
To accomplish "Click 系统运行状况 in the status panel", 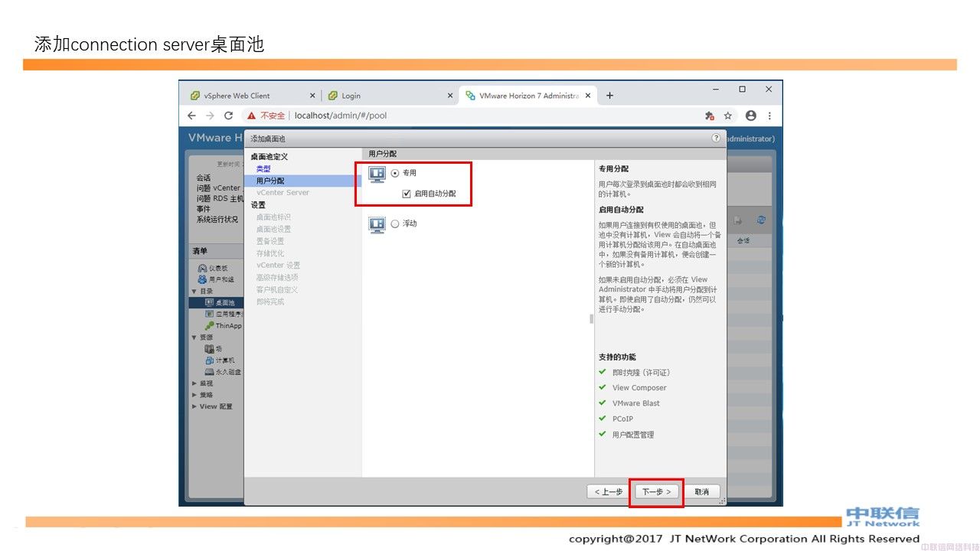I will click(x=217, y=220).
